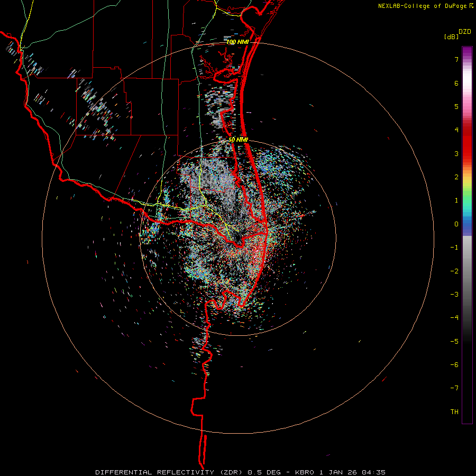This screenshot has width=476, height=476.
Task: Click the '[dB]' unit label
Action: coord(452,37)
